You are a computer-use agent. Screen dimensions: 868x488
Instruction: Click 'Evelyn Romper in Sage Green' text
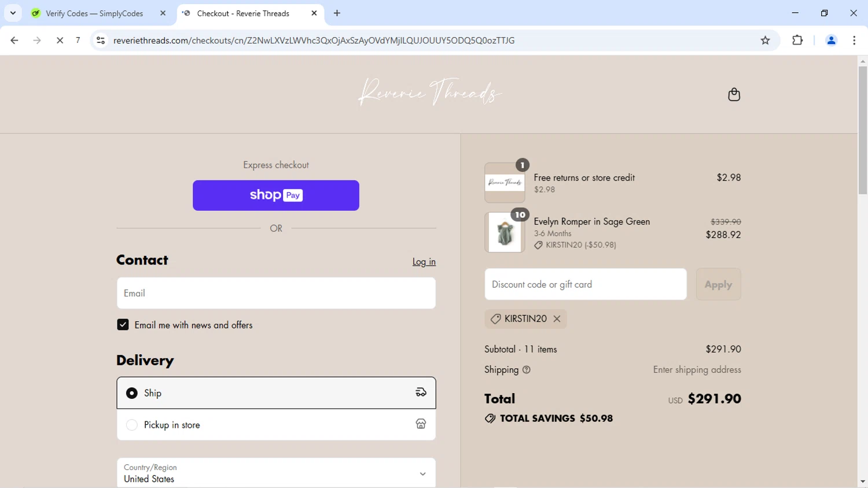(592, 222)
